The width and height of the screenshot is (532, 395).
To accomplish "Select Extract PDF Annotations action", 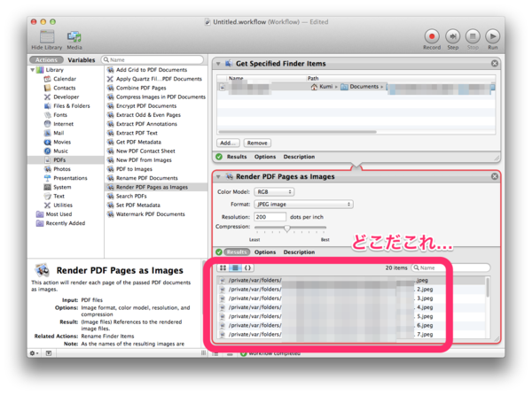I will pyautogui.click(x=146, y=124).
